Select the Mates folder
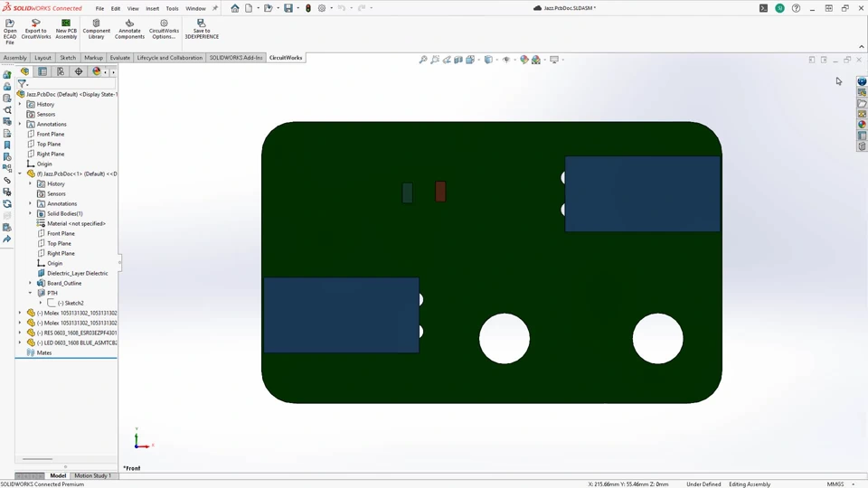The height and width of the screenshot is (488, 868). click(x=39, y=353)
